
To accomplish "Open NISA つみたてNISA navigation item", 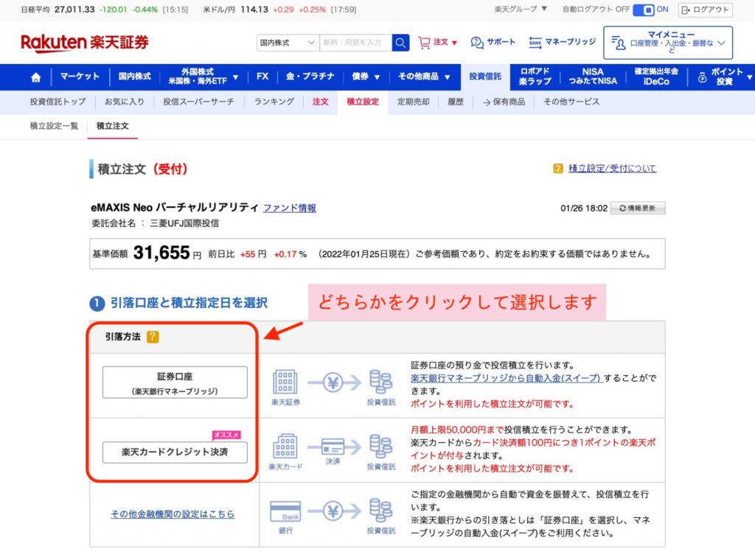I will 592,77.
